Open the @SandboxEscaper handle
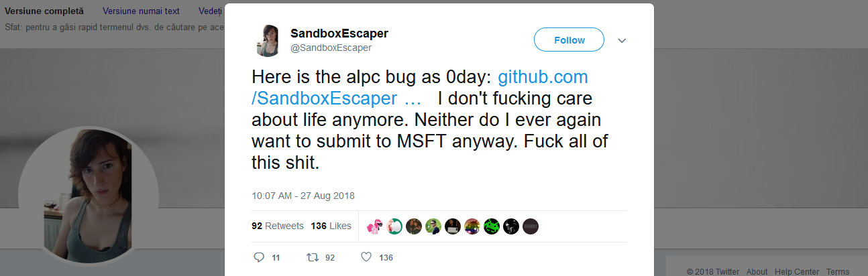 [331, 48]
